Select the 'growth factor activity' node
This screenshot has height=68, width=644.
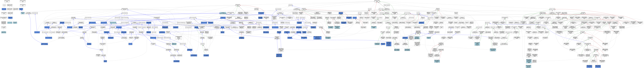(x=15, y=23)
